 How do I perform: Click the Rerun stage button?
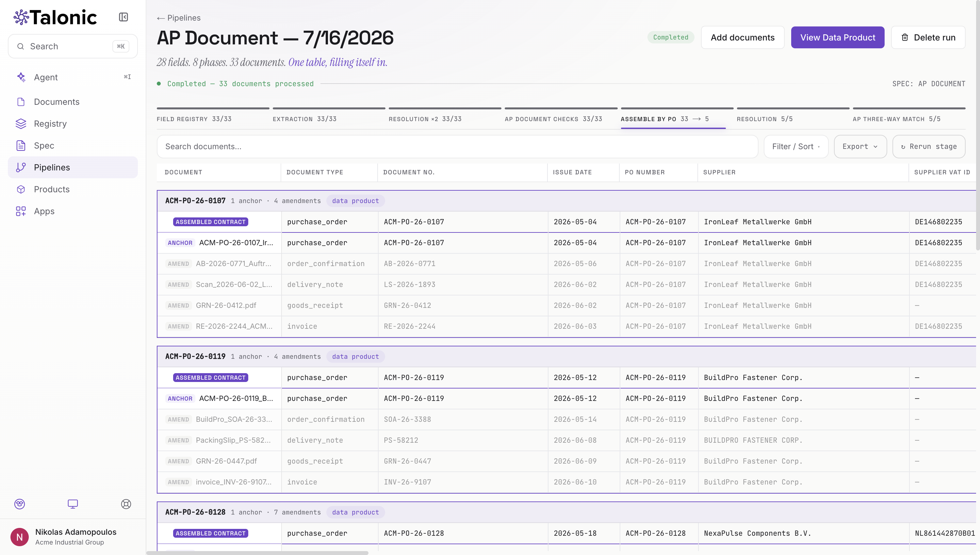coord(928,146)
